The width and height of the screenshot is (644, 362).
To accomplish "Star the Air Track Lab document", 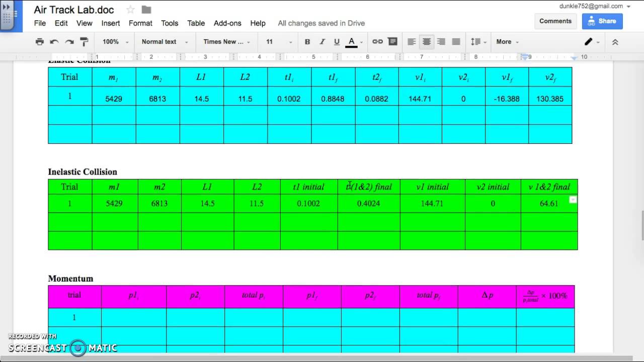I will pyautogui.click(x=130, y=10).
